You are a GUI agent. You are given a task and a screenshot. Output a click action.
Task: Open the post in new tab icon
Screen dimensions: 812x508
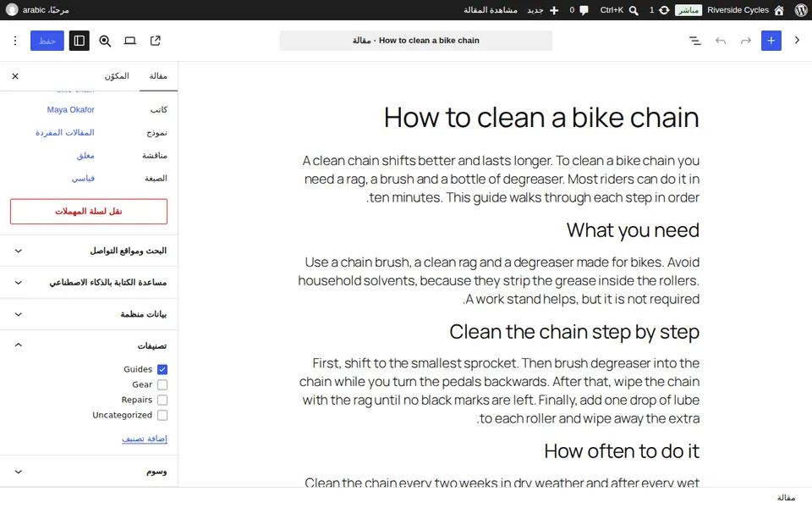click(156, 41)
